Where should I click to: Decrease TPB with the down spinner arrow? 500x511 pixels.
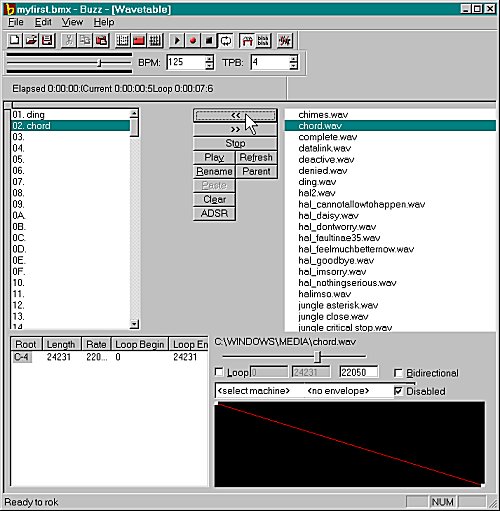[293, 66]
